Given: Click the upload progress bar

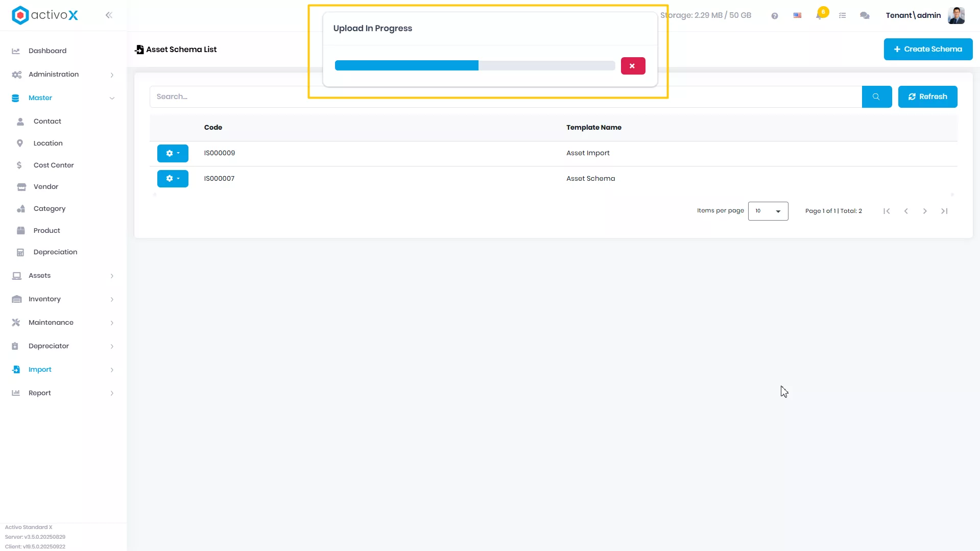Looking at the screenshot, I should (474, 65).
